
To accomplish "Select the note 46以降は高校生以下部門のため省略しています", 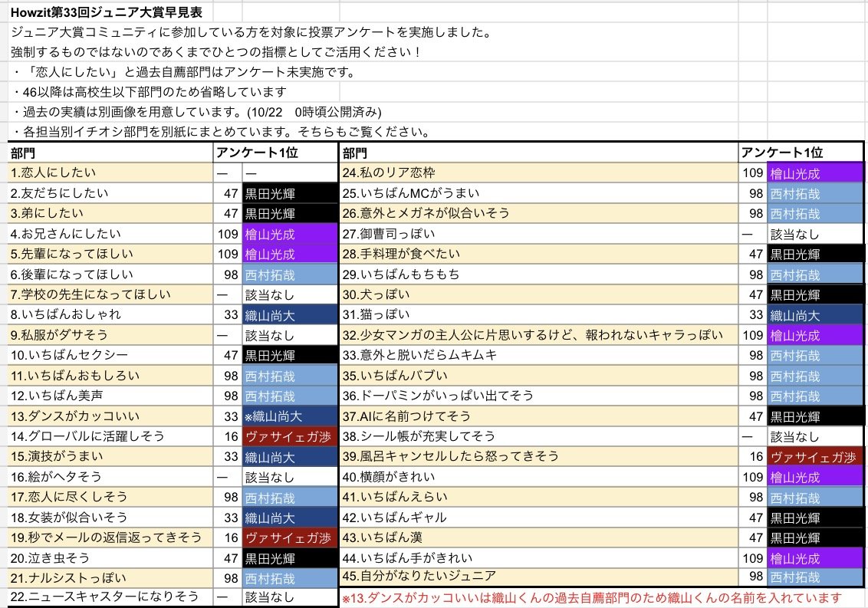I will [x=149, y=92].
